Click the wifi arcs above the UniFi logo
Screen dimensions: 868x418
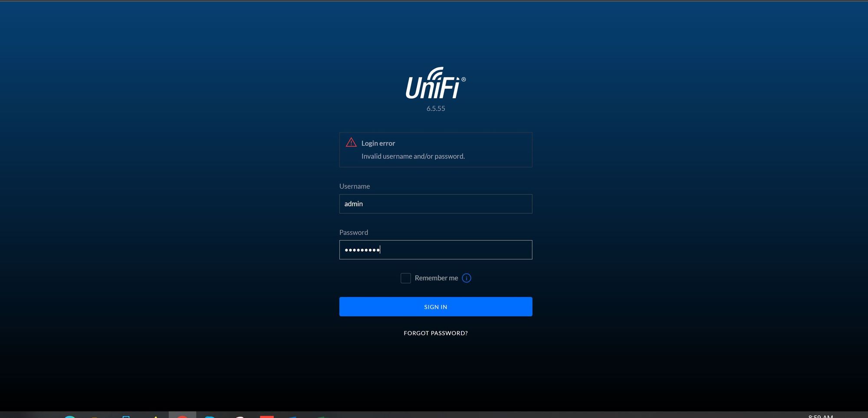click(x=435, y=73)
